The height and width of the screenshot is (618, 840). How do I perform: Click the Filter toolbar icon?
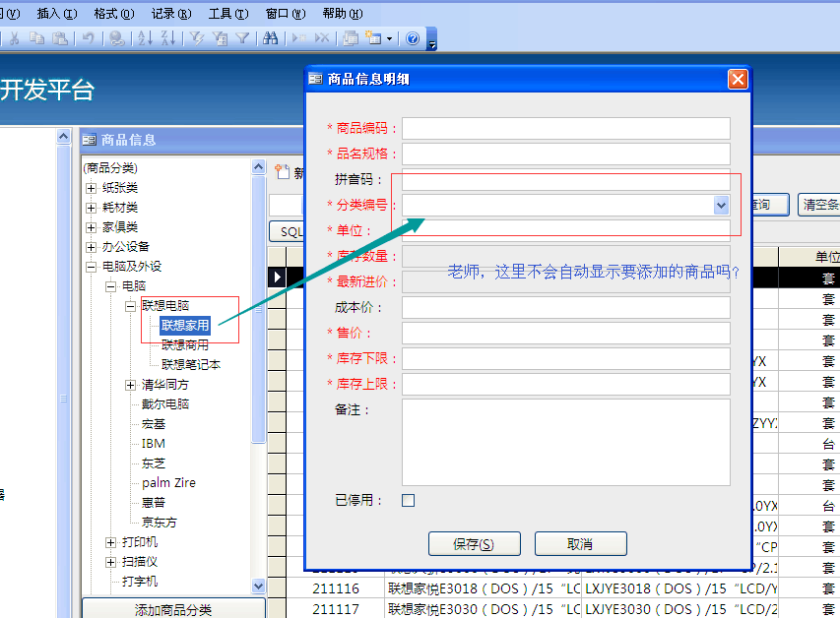pos(243,36)
